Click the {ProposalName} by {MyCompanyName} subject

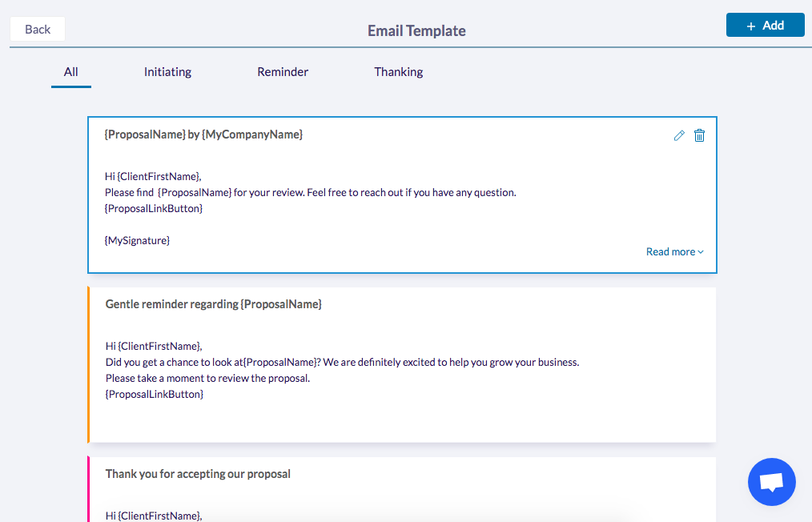click(x=203, y=135)
